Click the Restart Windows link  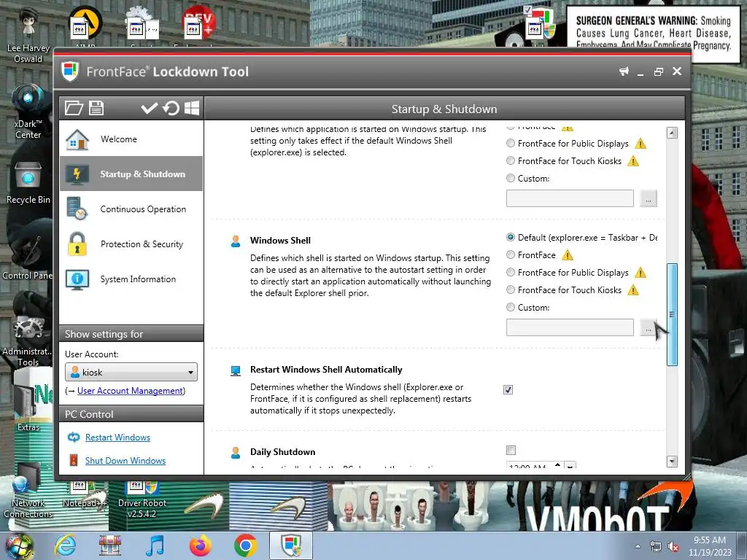tap(117, 437)
